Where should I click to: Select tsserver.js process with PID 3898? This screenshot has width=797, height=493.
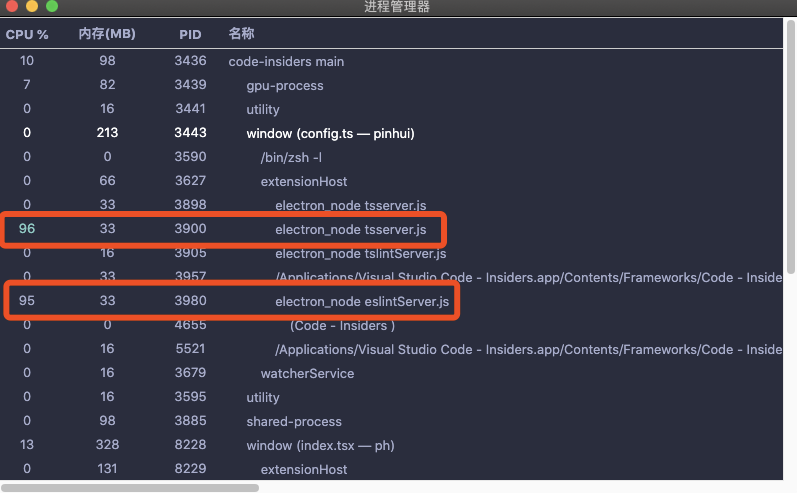coord(391,205)
